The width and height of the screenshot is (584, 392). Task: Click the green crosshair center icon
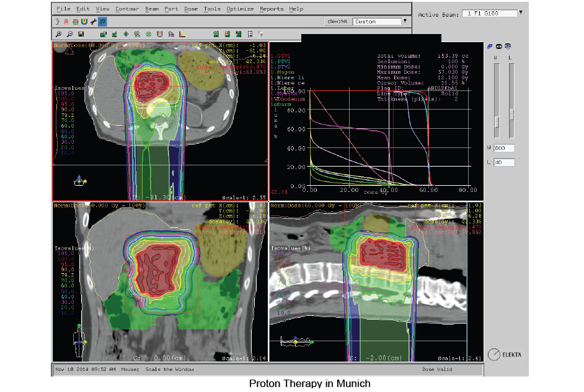[126, 34]
